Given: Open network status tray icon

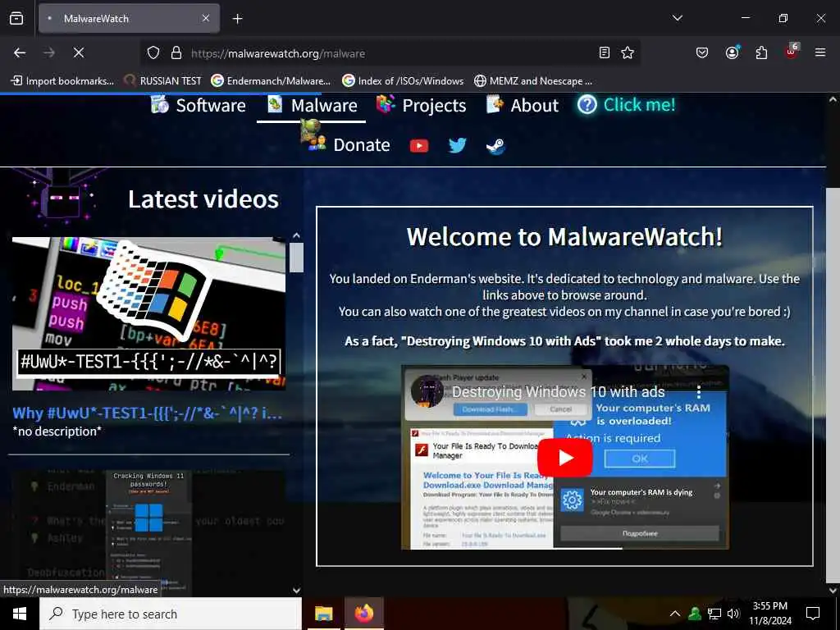Looking at the screenshot, I should tap(714, 614).
